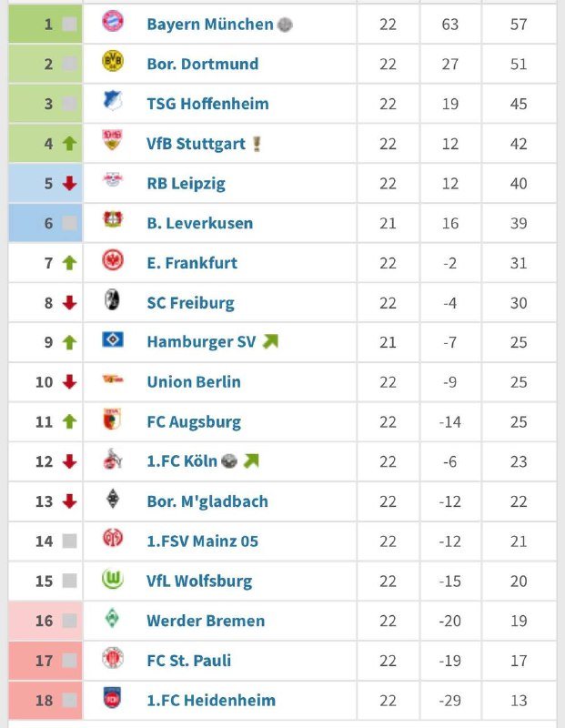Open the FC St. Pauli team page

[x=188, y=661]
